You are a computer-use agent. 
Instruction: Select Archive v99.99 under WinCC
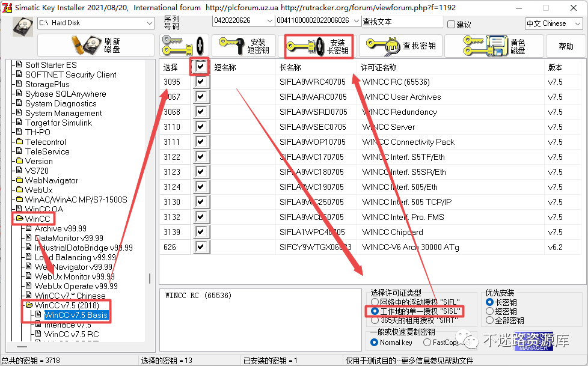(x=60, y=228)
